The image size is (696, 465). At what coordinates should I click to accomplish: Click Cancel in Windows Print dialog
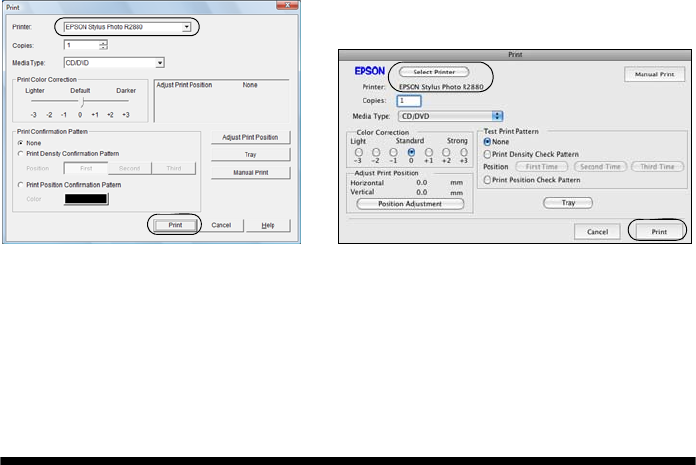point(221,225)
